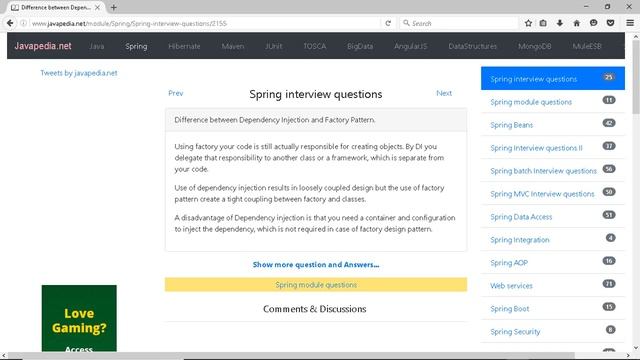Click the browser Search field
The height and width of the screenshot is (360, 640).
coord(459,23)
